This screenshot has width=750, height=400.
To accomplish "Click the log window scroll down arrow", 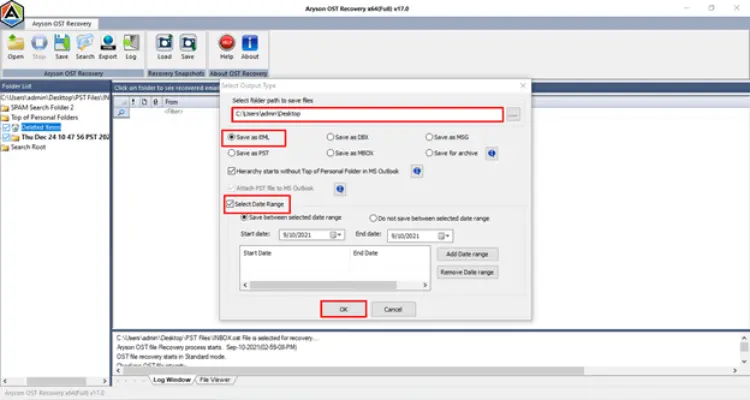I will (744, 362).
